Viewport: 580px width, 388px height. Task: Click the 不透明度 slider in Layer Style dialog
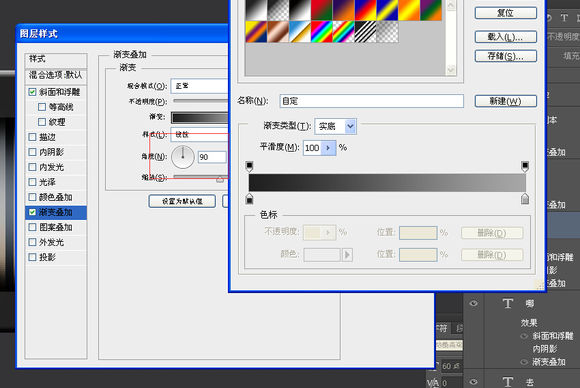pos(201,101)
